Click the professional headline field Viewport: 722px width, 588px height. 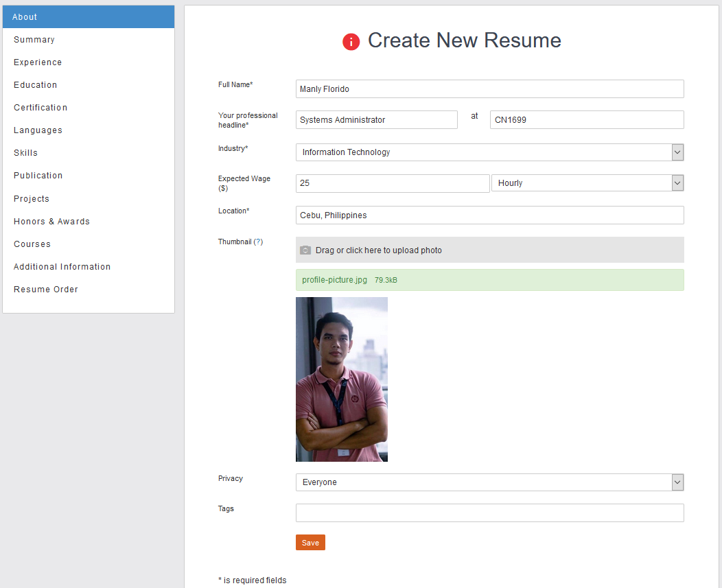[x=376, y=120]
